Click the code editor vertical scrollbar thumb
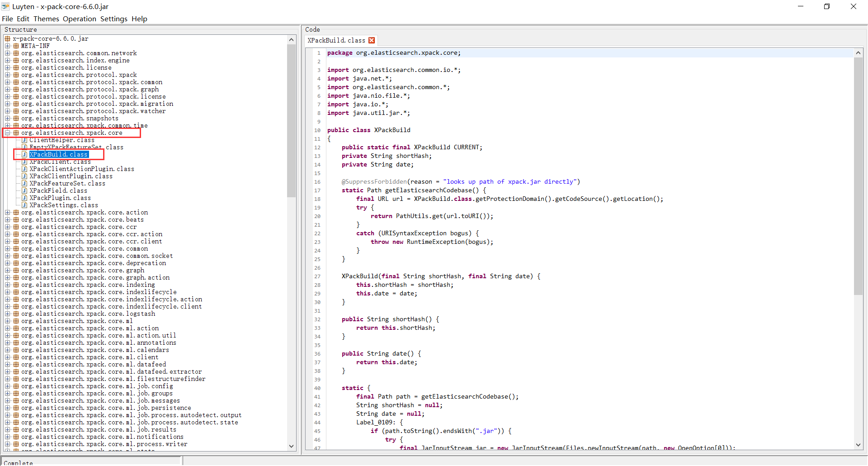Viewport: 868px width, 466px height. 858,176
